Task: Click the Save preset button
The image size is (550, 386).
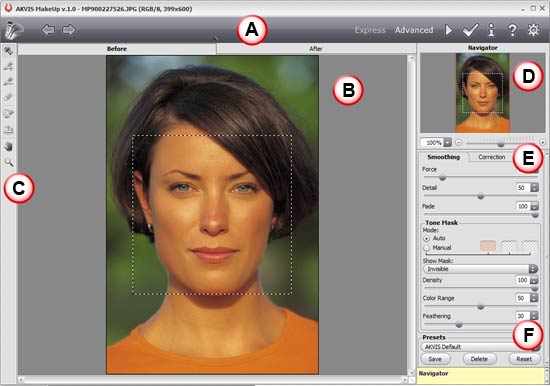Action: 435,359
